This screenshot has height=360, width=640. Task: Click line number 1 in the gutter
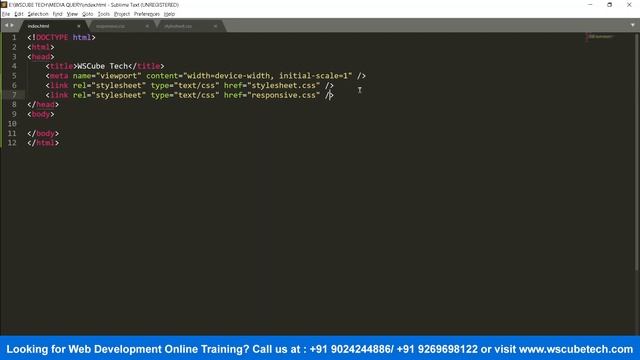tap(14, 38)
